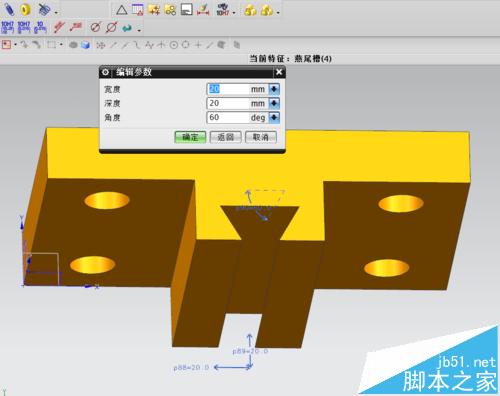Click the teal return arrow icon

(127, 28)
